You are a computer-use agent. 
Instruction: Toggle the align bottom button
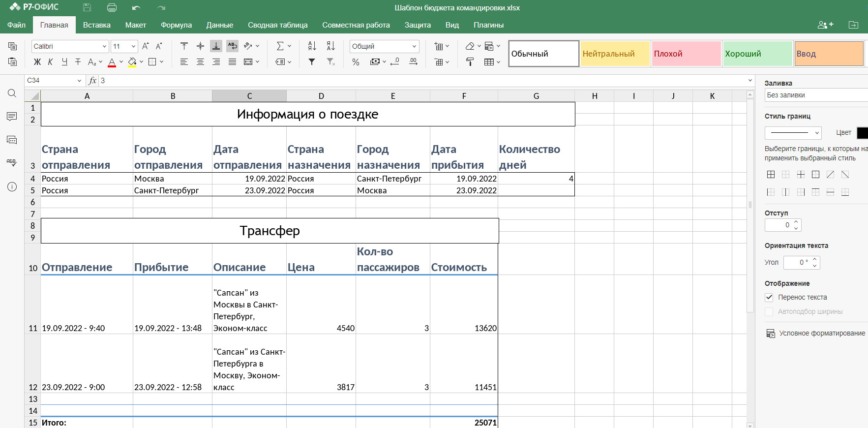pos(216,46)
